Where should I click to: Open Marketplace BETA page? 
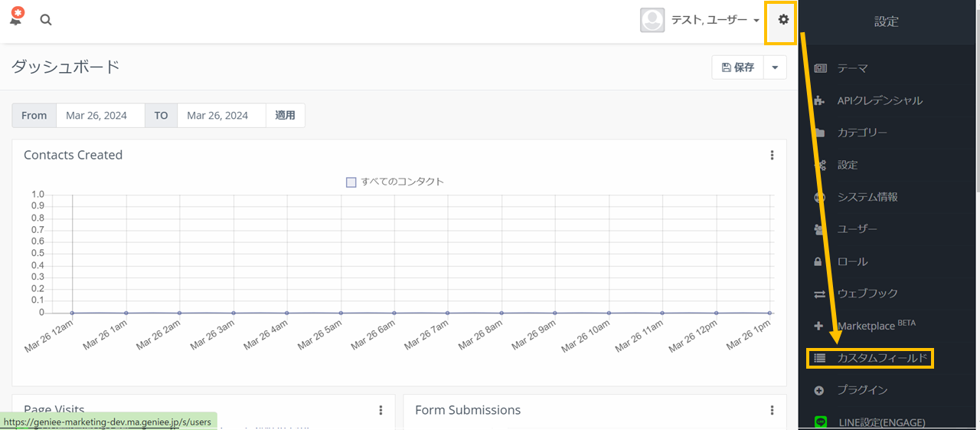pyautogui.click(x=876, y=326)
